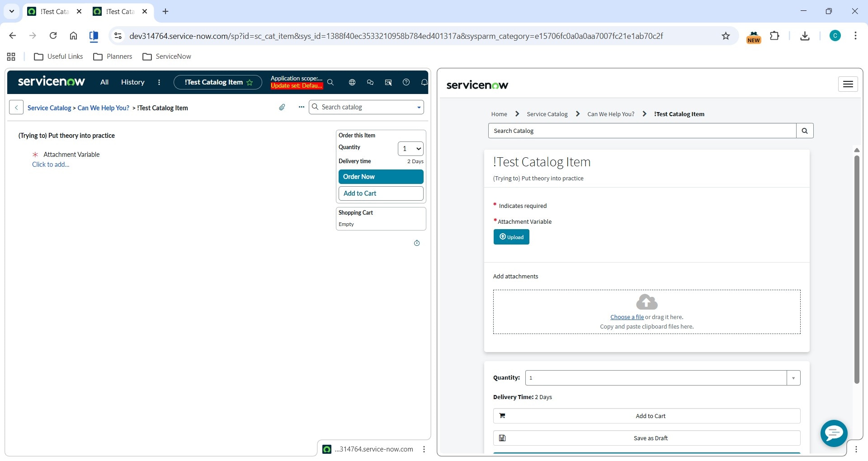Click into the portal Search Catalog field
Image resolution: width=868 pixels, height=461 pixels.
642,131
